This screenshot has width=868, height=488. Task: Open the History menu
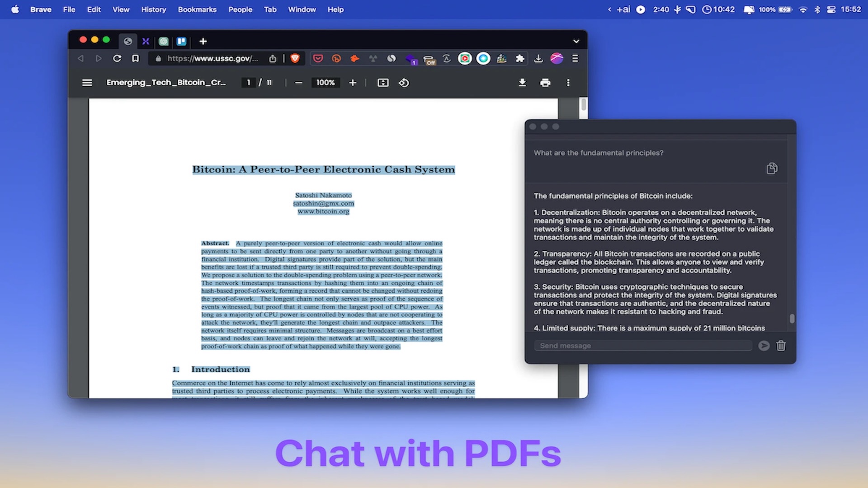click(x=153, y=9)
